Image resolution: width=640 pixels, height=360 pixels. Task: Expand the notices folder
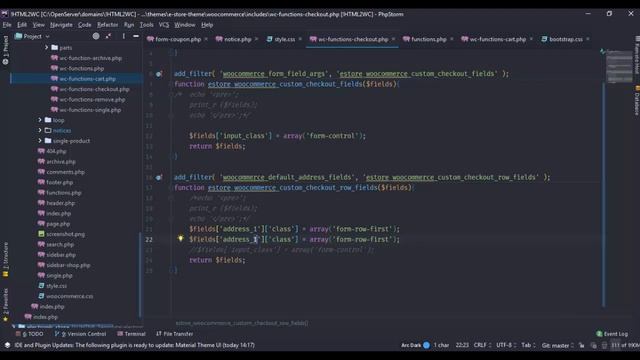point(40,131)
